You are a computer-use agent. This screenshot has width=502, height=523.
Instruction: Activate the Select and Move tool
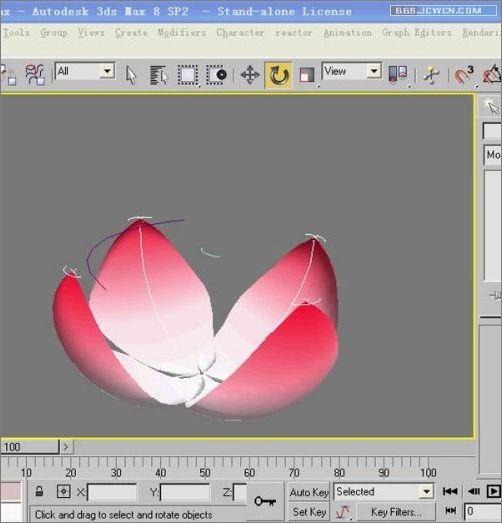[x=250, y=75]
